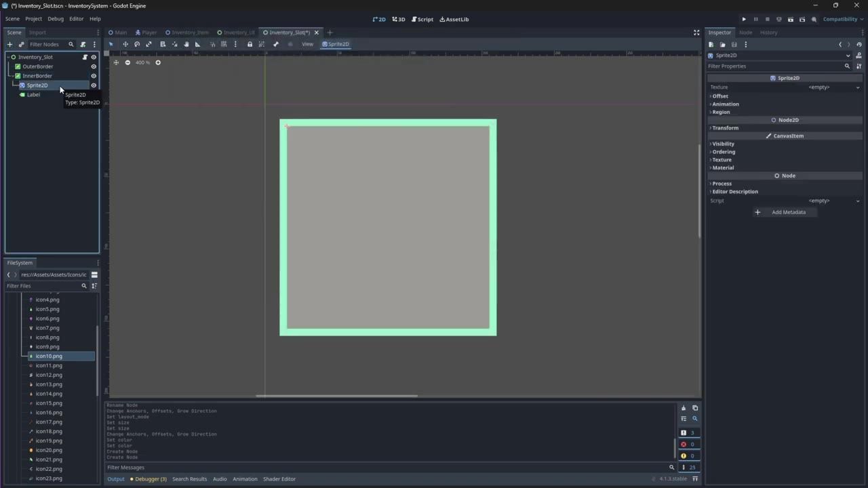
Task: Toggle distraction free mode icon
Action: (x=696, y=33)
